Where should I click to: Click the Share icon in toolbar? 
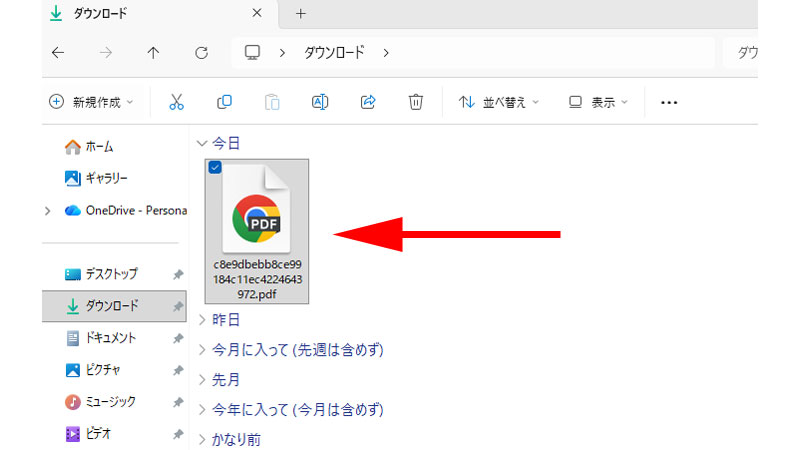pyautogui.click(x=368, y=102)
